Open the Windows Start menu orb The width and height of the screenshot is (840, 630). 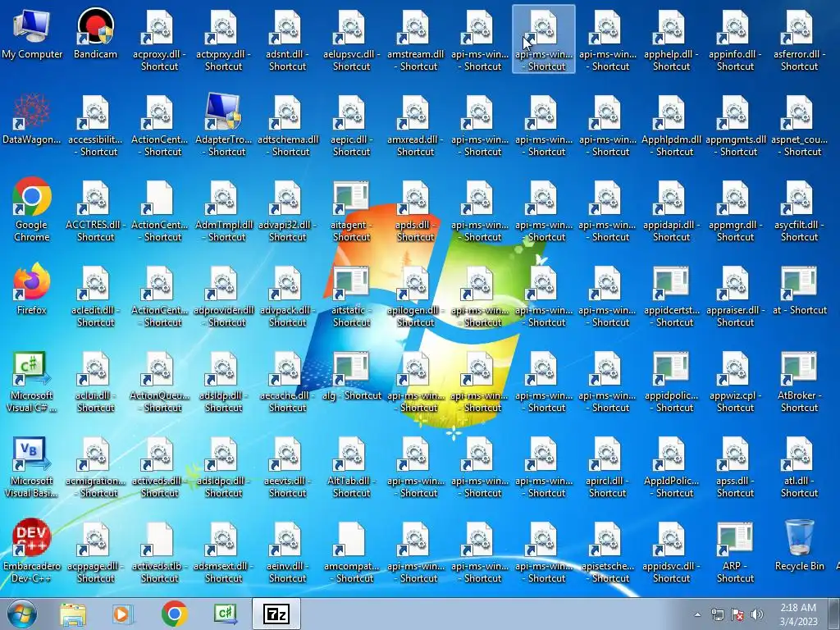pos(21,614)
